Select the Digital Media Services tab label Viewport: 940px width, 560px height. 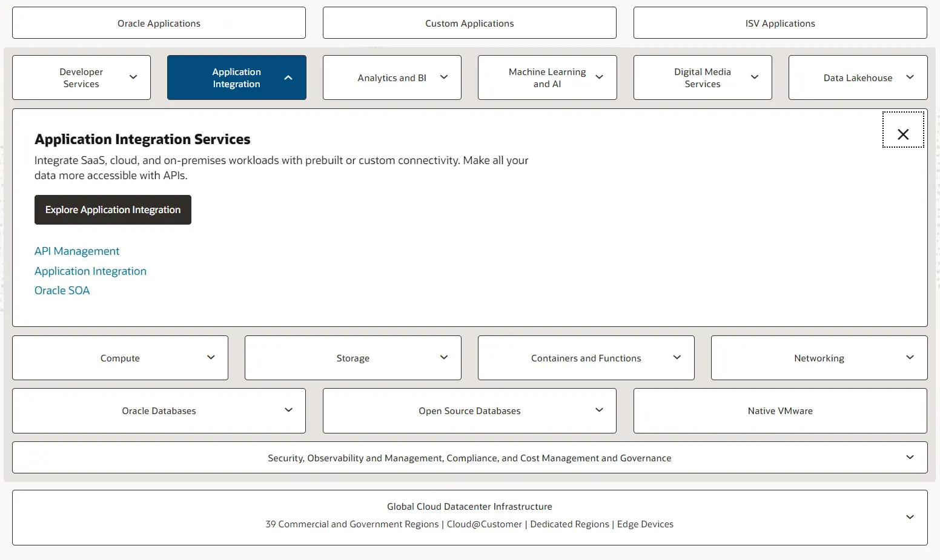coord(703,78)
